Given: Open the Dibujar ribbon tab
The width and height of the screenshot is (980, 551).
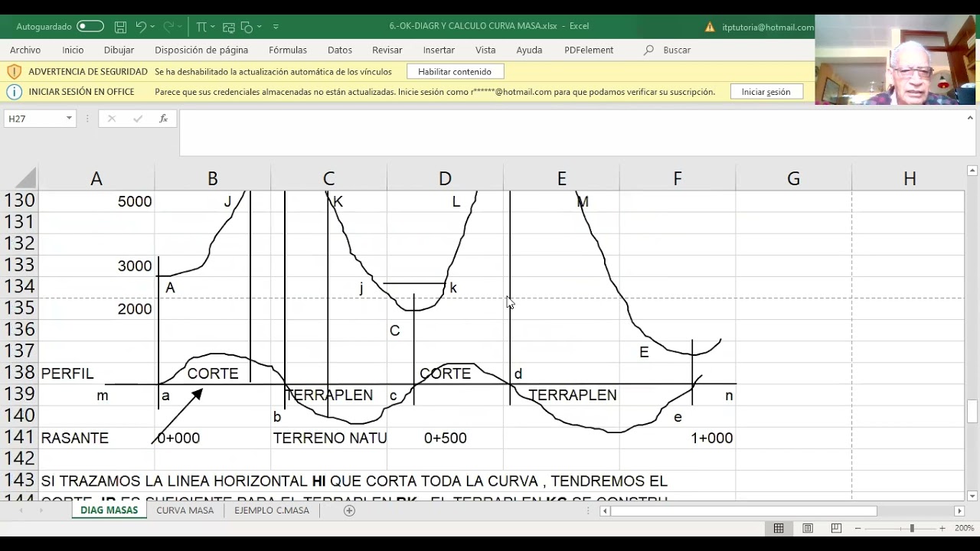Looking at the screenshot, I should pos(119,50).
